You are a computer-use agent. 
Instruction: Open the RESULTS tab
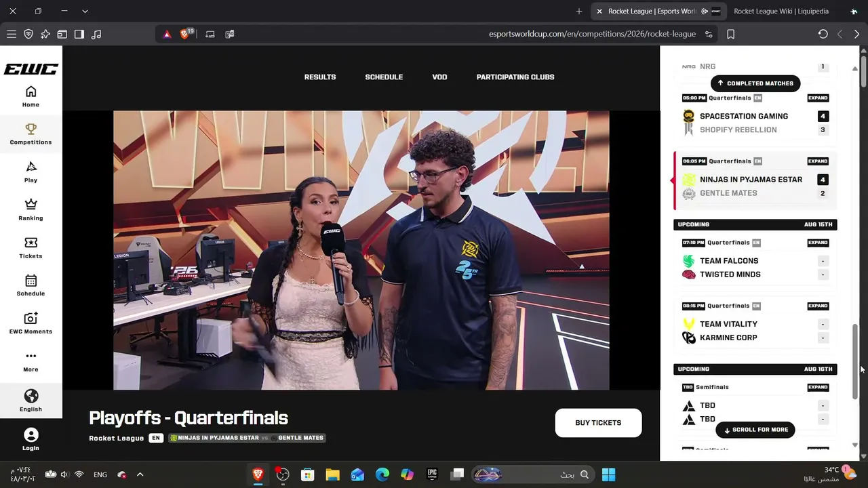pos(320,77)
